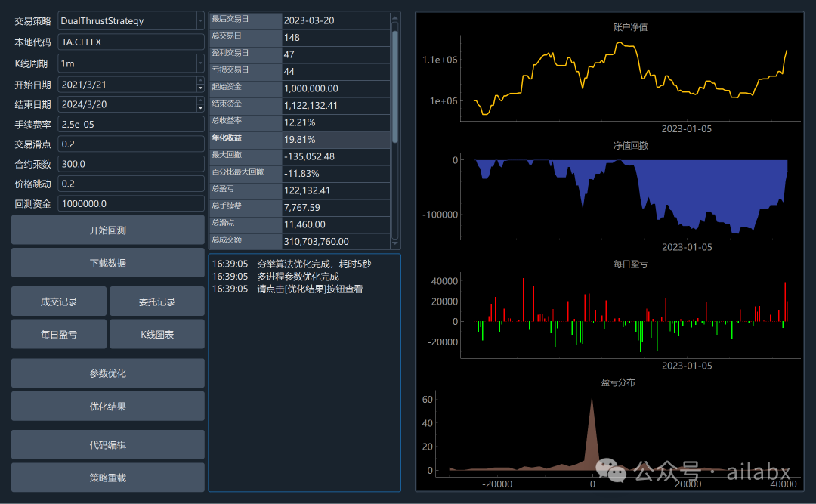Select the 总收益率 value 12.21%
The image size is (816, 504).
335,123
